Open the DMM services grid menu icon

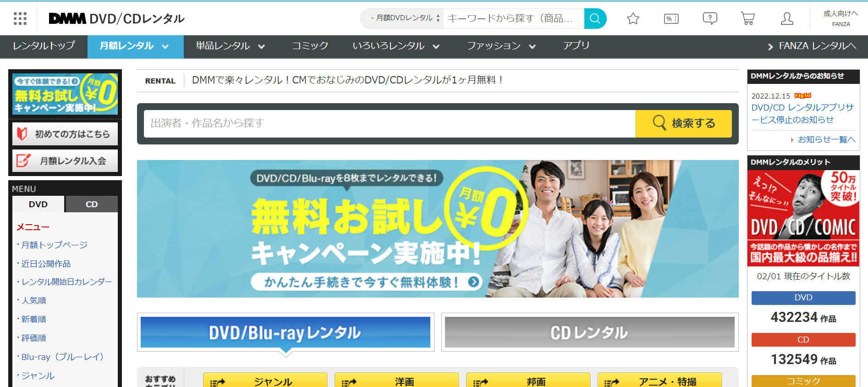20,18
